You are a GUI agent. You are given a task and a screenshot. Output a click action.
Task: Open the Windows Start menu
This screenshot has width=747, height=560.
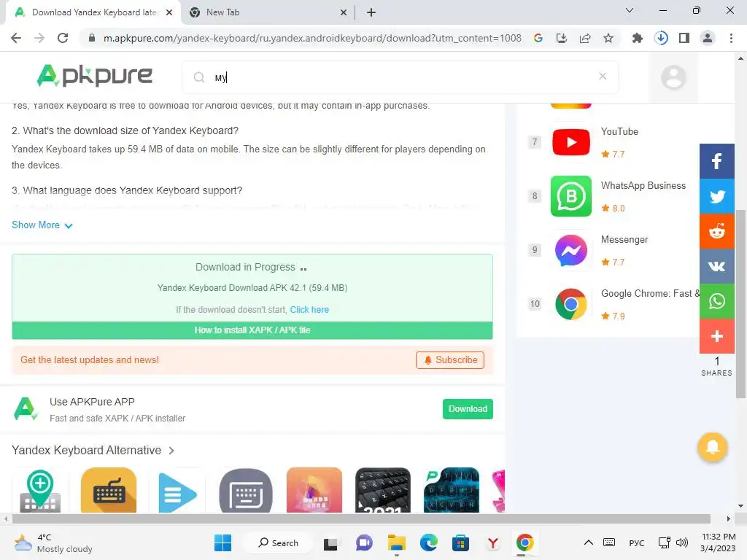[x=222, y=542]
